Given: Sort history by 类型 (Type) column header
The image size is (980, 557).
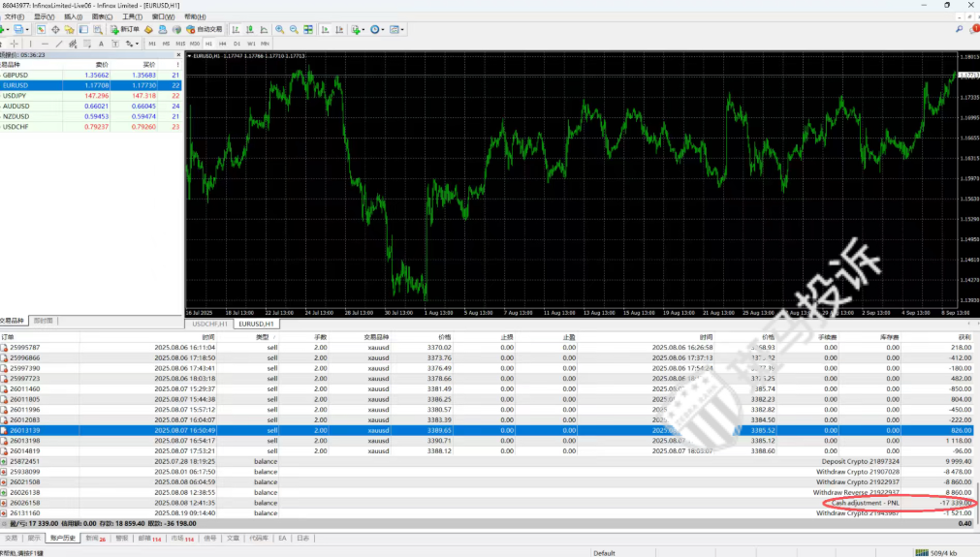Looking at the screenshot, I should coord(262,336).
